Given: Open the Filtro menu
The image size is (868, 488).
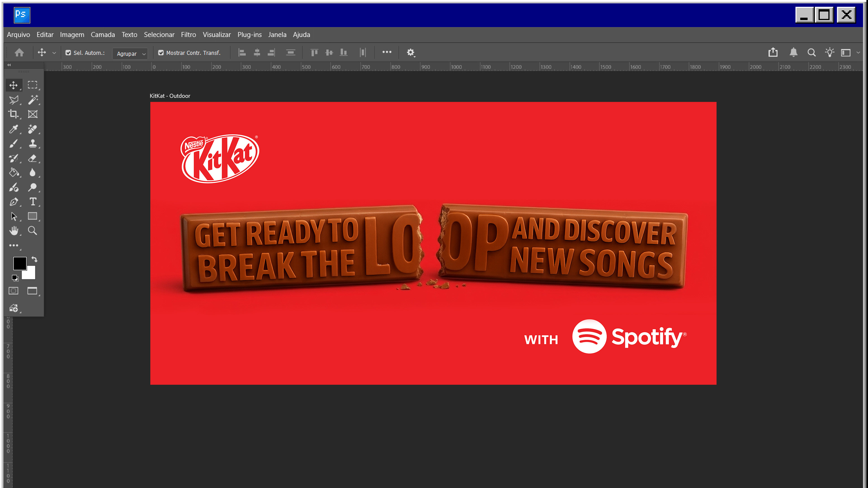Looking at the screenshot, I should point(188,35).
